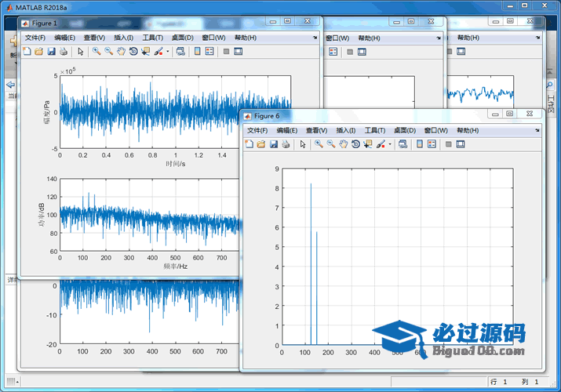Show Plot Tools in the middle figure window

pyautogui.click(x=362, y=52)
